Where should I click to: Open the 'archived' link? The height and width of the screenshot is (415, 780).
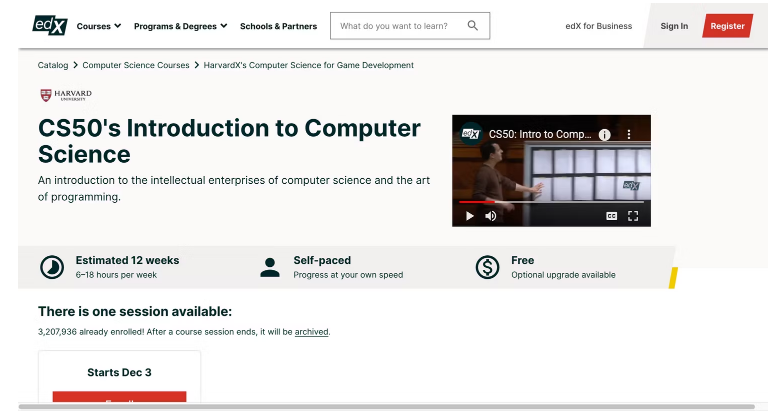click(x=311, y=332)
